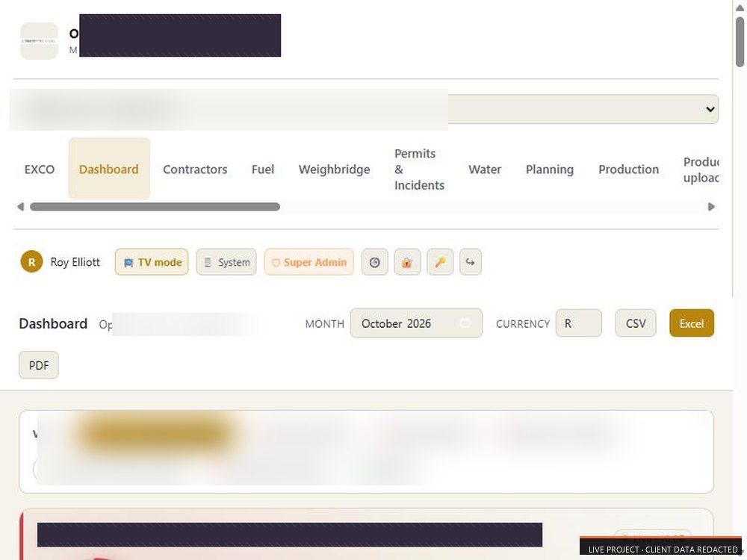Image resolution: width=747 pixels, height=560 pixels.
Task: Go to the Weighbridge tab
Action: (x=334, y=169)
